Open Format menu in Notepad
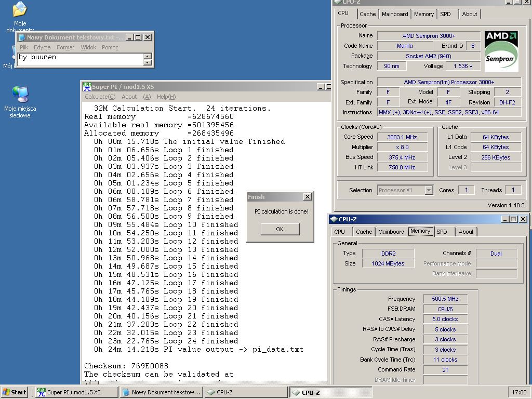 [x=65, y=47]
